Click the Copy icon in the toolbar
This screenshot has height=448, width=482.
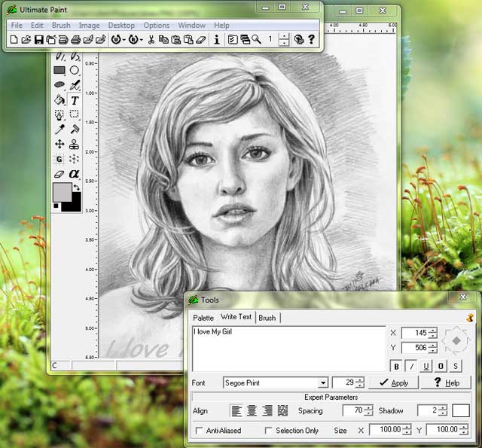pyautogui.click(x=163, y=39)
